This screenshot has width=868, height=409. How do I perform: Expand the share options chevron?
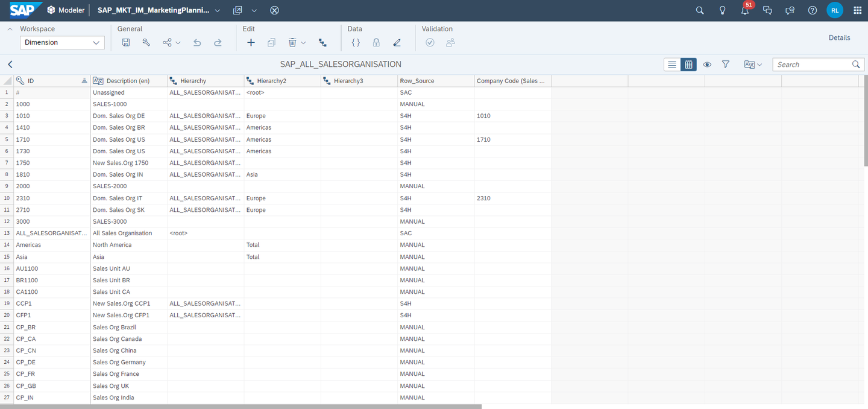pos(178,43)
